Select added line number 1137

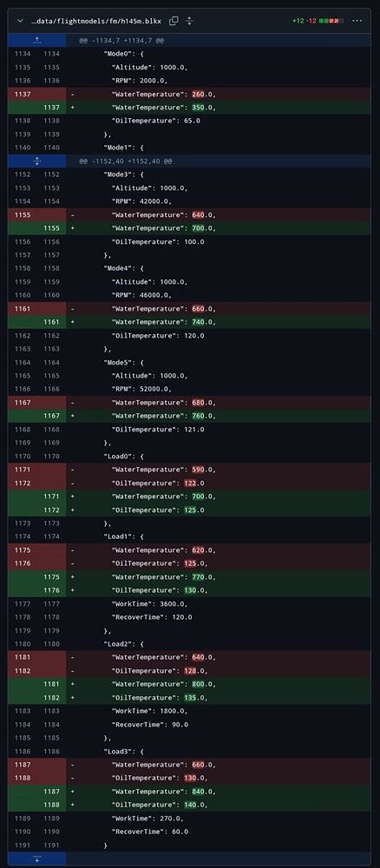[x=51, y=108]
